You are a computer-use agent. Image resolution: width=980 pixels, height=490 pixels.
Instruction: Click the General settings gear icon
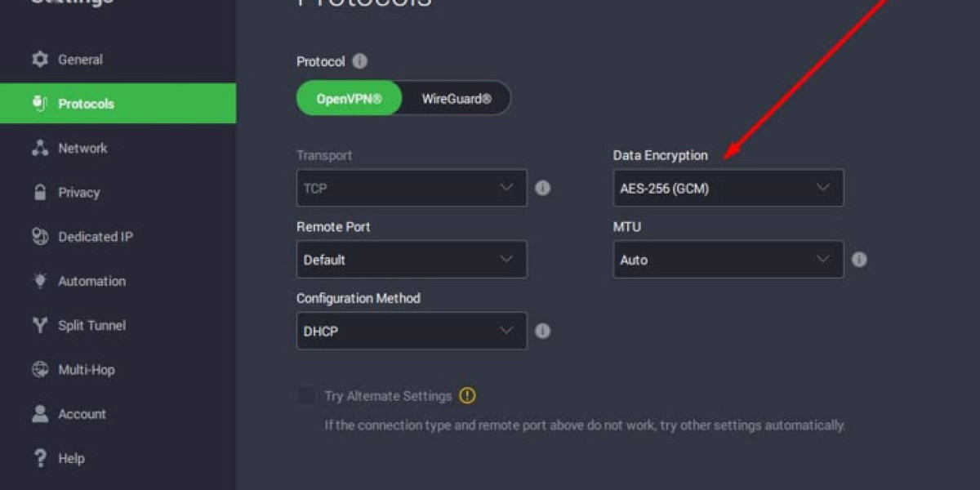38,59
